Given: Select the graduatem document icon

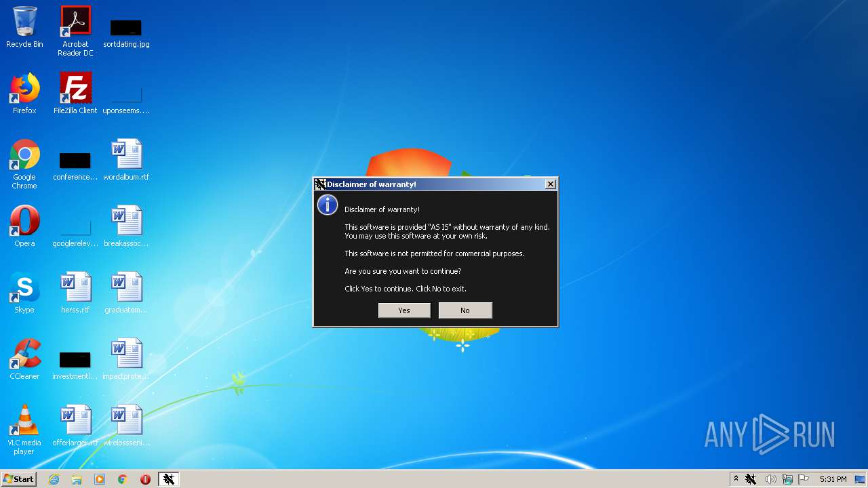Looking at the screenshot, I should click(x=126, y=293).
